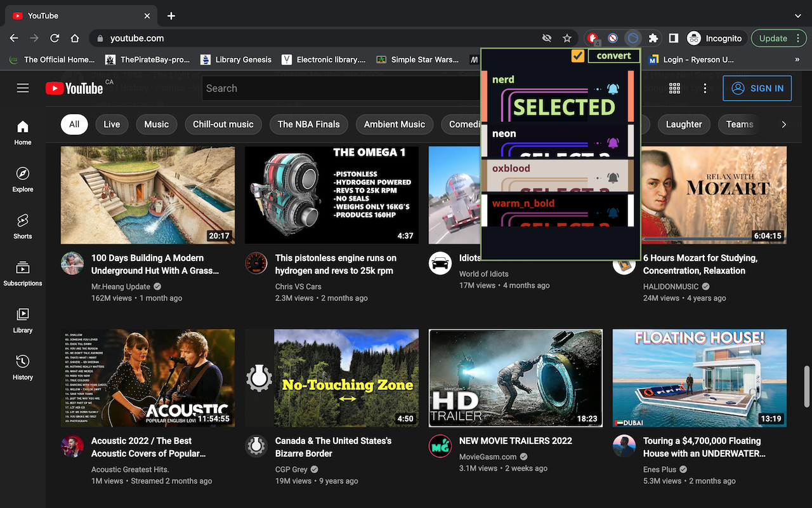The image size is (812, 508).
Task: Open Subscriptions in the sidebar
Action: point(23,274)
